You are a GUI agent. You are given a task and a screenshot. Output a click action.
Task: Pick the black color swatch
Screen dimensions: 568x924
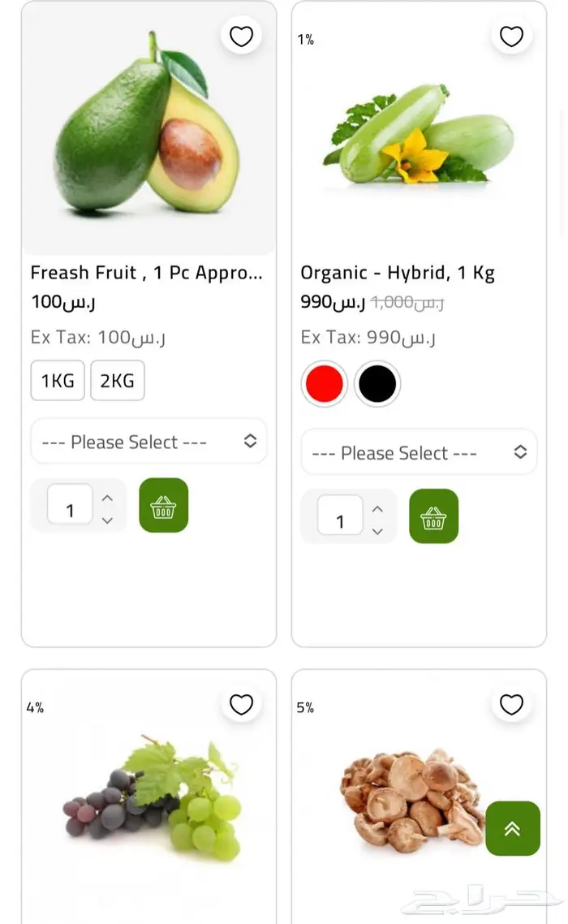tap(377, 384)
